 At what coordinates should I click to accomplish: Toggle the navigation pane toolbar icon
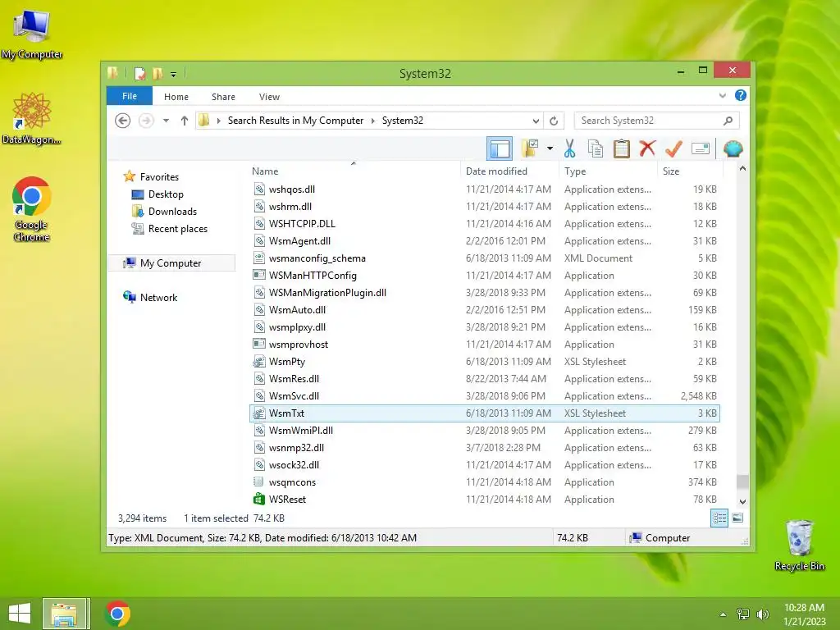[x=500, y=149]
